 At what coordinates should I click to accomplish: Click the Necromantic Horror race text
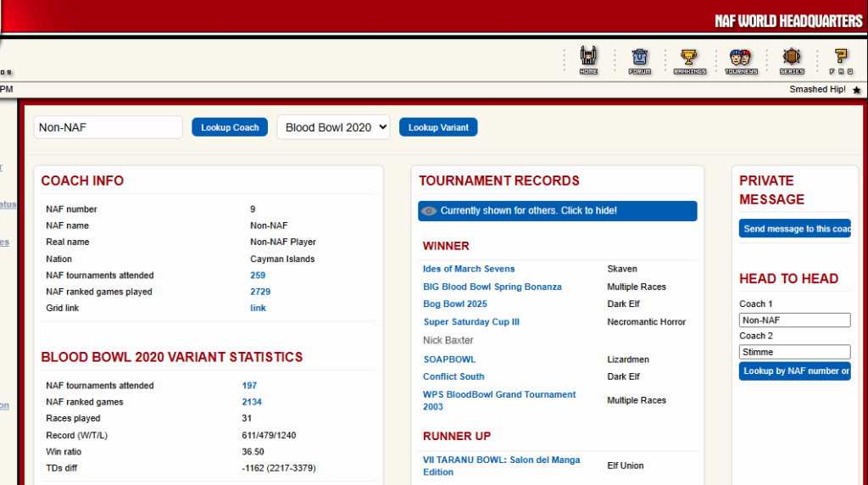pos(646,321)
